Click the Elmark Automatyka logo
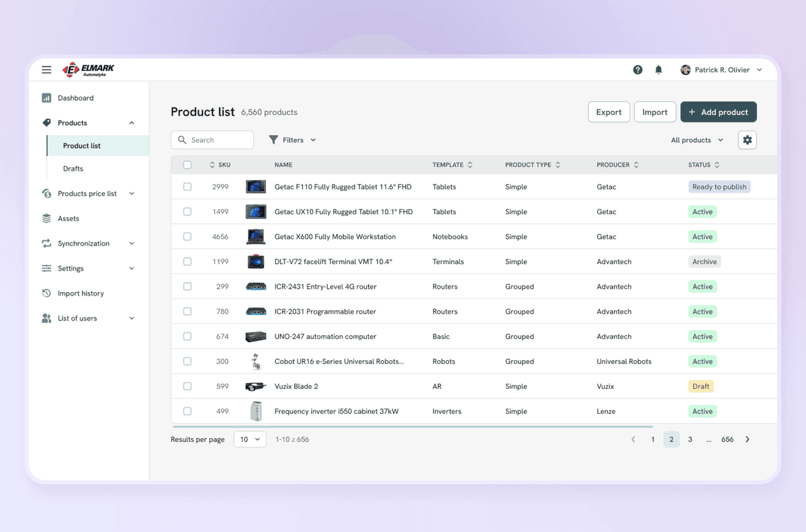Screen dimensions: 806x532 [x=87, y=70]
